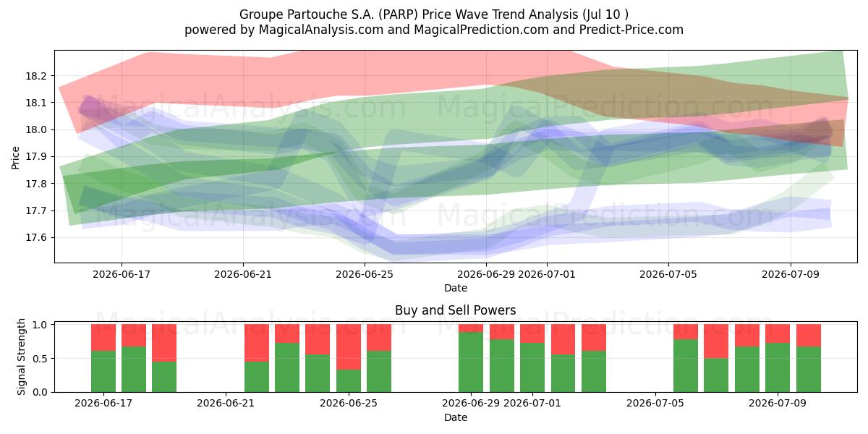Click the 2026-07-05 tick of the signal chart

[x=655, y=404]
